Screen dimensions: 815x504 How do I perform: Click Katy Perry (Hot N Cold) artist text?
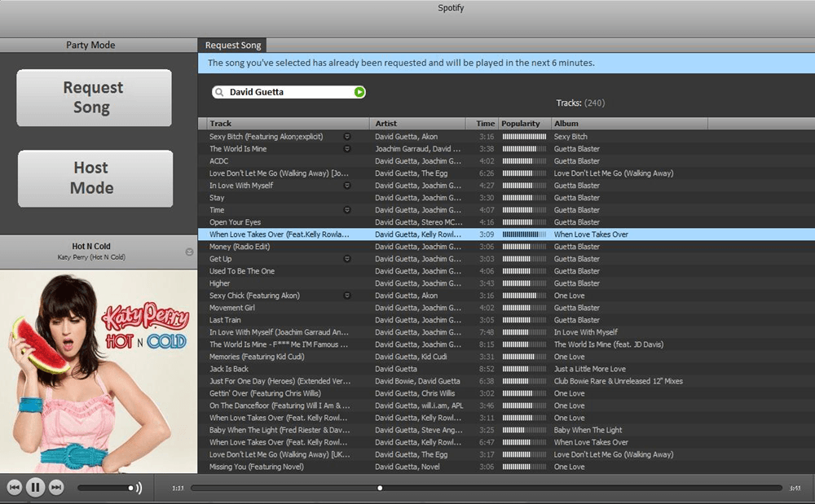91,257
